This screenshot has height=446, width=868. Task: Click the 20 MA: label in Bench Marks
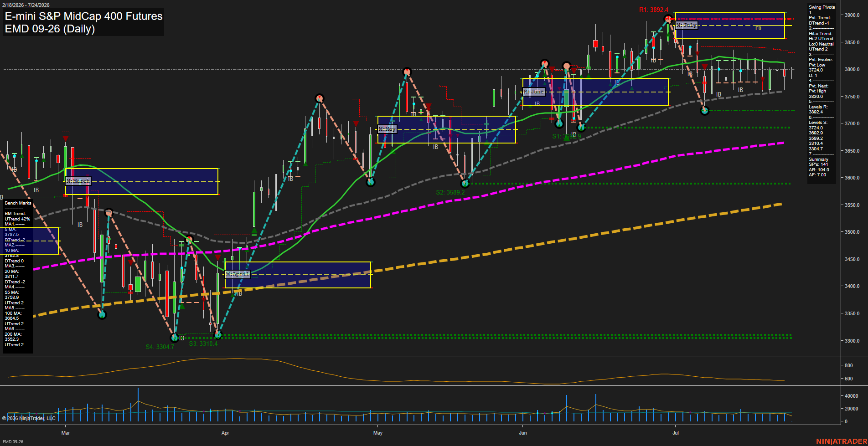pos(12,272)
